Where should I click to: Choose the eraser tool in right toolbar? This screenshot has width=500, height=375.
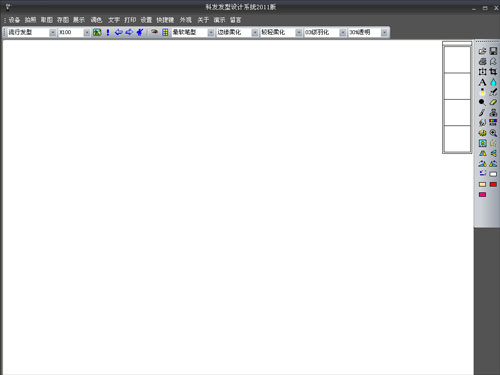[x=493, y=102]
